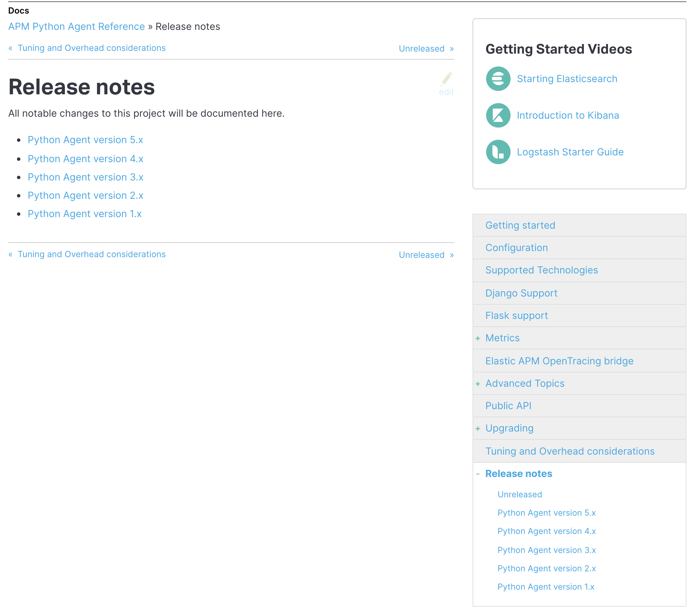Image resolution: width=700 pixels, height=612 pixels.
Task: Open Starting Elasticsearch video link
Action: click(567, 79)
